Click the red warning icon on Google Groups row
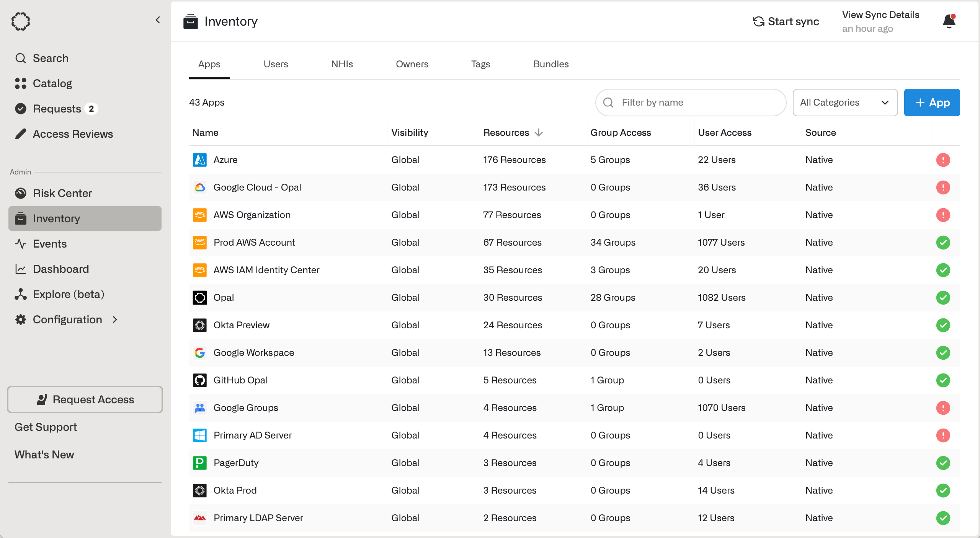The width and height of the screenshot is (980, 538). coord(943,408)
